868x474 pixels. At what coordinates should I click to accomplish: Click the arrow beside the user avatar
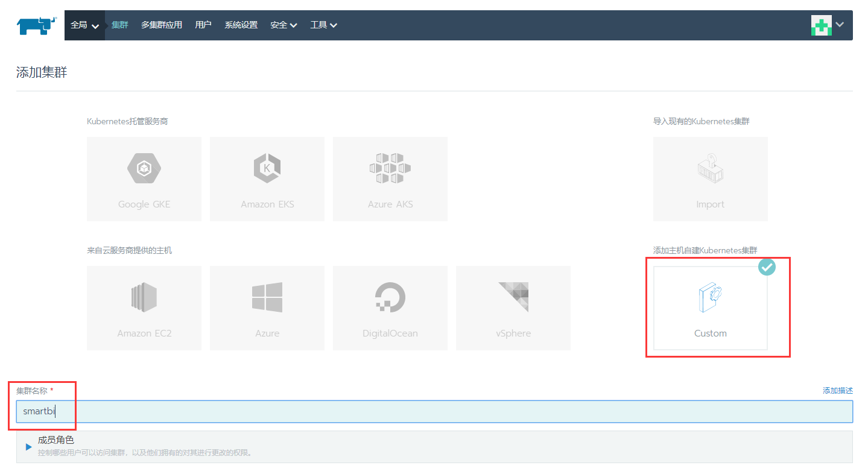(840, 25)
